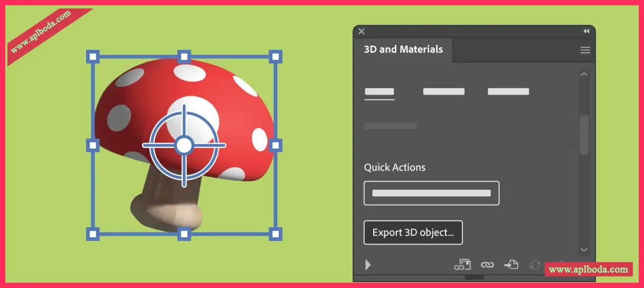Click the top-left bounding box handle

tap(92, 57)
